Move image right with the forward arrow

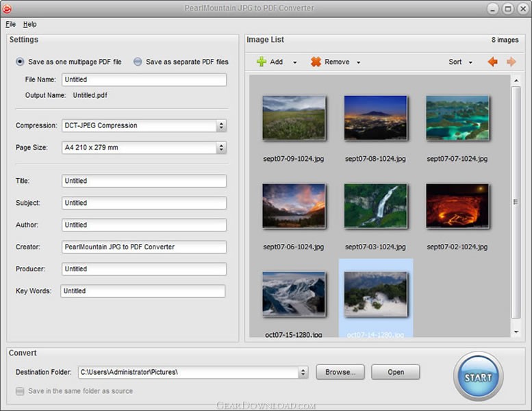(511, 62)
